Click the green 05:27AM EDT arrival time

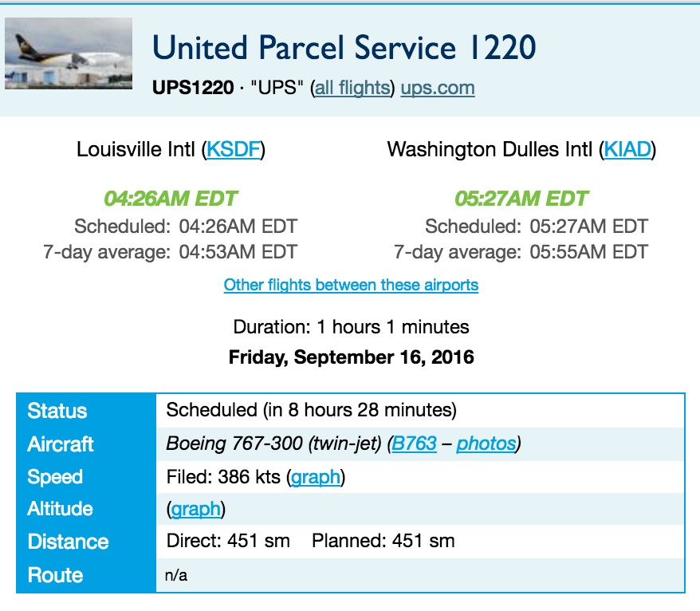point(521,199)
